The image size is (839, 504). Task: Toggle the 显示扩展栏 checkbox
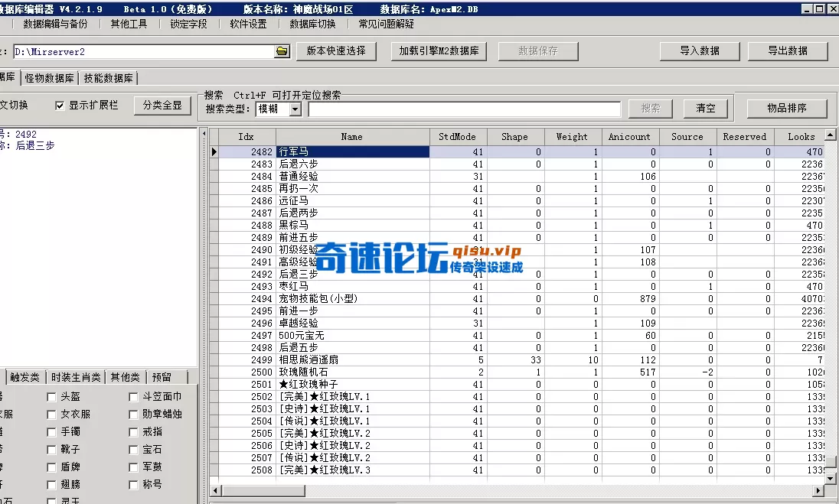pos(59,106)
